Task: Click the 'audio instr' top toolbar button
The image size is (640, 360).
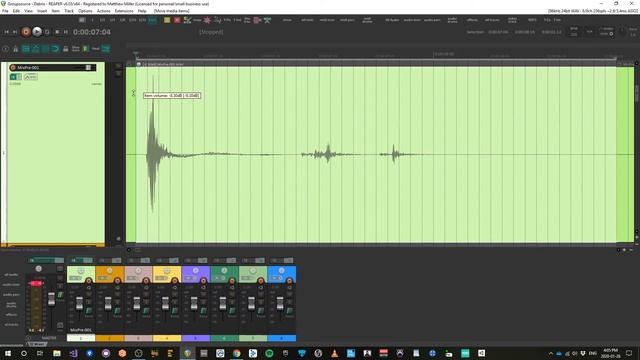Action: 412,20
